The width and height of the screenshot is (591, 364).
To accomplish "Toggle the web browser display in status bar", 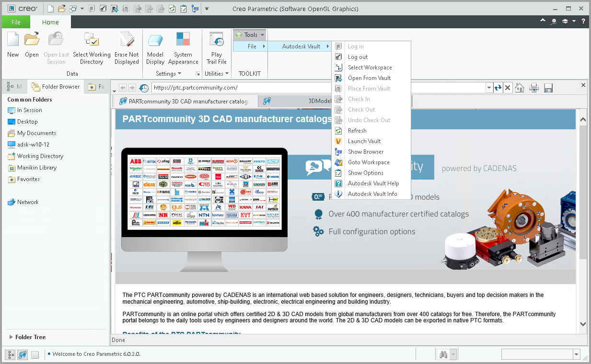I will pos(22,355).
